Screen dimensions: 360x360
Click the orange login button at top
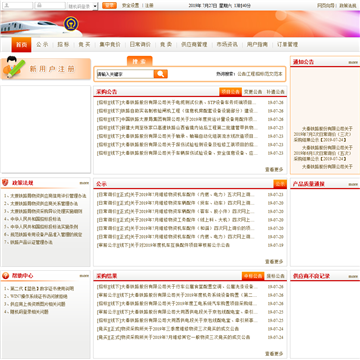109,5
